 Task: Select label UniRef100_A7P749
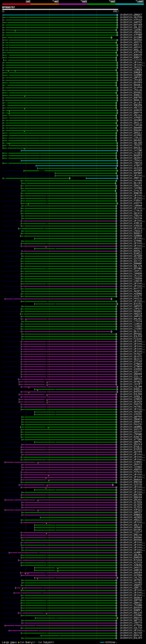[x=131, y=53]
